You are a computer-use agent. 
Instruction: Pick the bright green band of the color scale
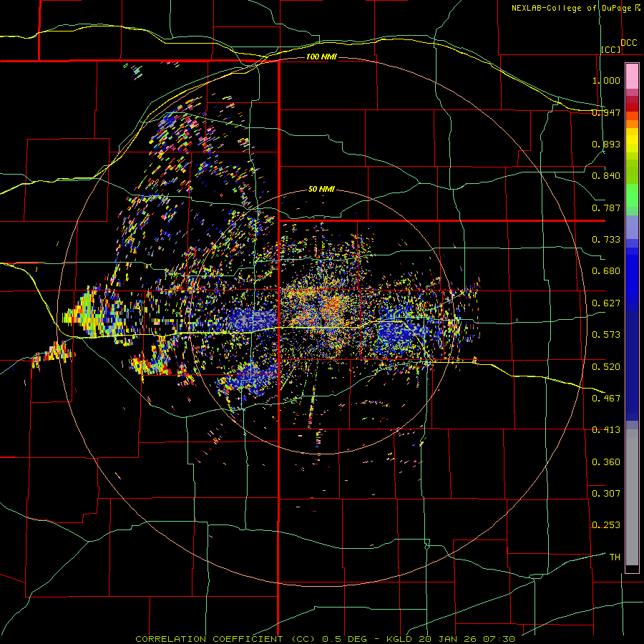tap(632, 195)
